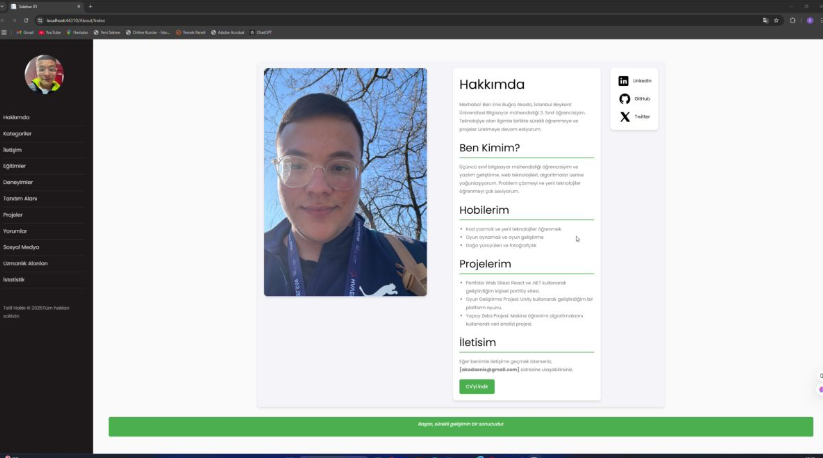Open the apps grid in the bookmarks bar
Screen dimensions: 823x458
click(4, 33)
